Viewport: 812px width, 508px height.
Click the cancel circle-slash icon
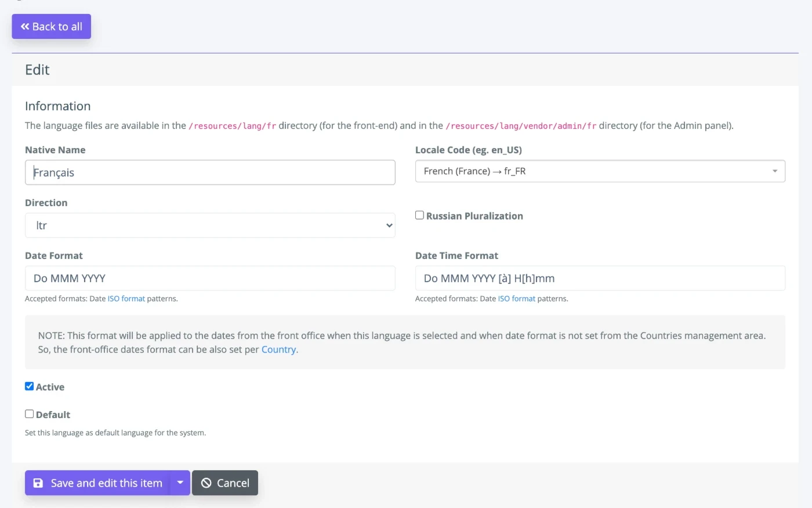[206, 483]
